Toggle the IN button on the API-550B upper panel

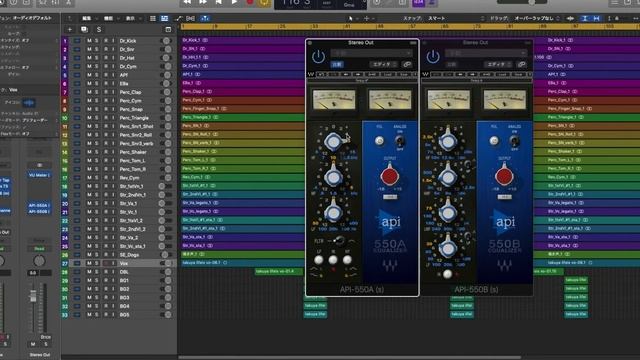[x=494, y=141]
